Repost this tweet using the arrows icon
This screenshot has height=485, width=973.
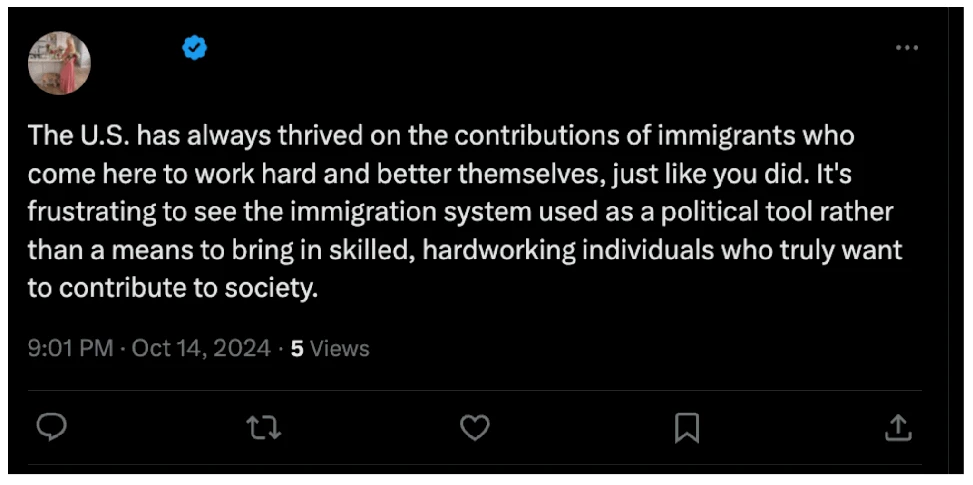pyautogui.click(x=264, y=428)
